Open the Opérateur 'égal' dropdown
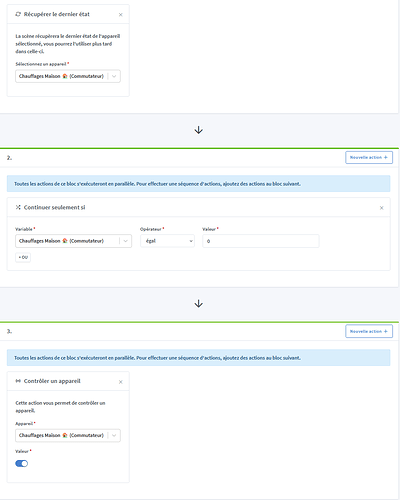This screenshot has width=400, height=500. 167,241
